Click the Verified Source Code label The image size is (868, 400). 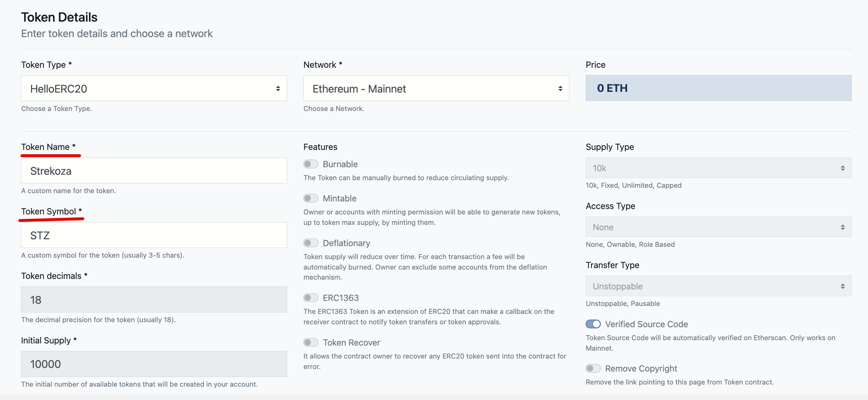[646, 324]
